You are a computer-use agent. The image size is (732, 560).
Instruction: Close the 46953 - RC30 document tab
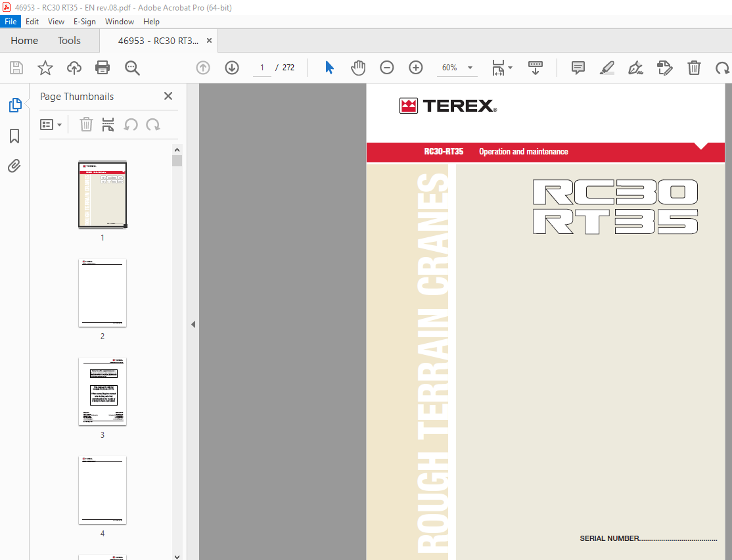coord(209,41)
